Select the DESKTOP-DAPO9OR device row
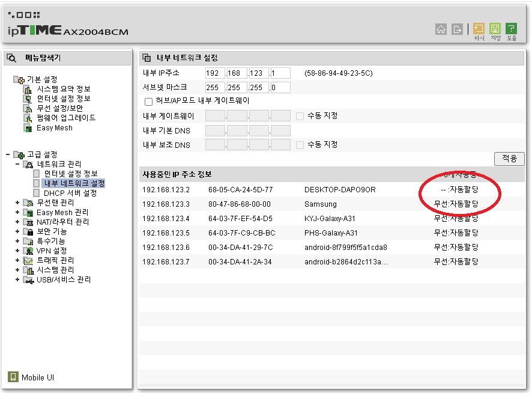This screenshot has width=532, height=393. click(332, 189)
